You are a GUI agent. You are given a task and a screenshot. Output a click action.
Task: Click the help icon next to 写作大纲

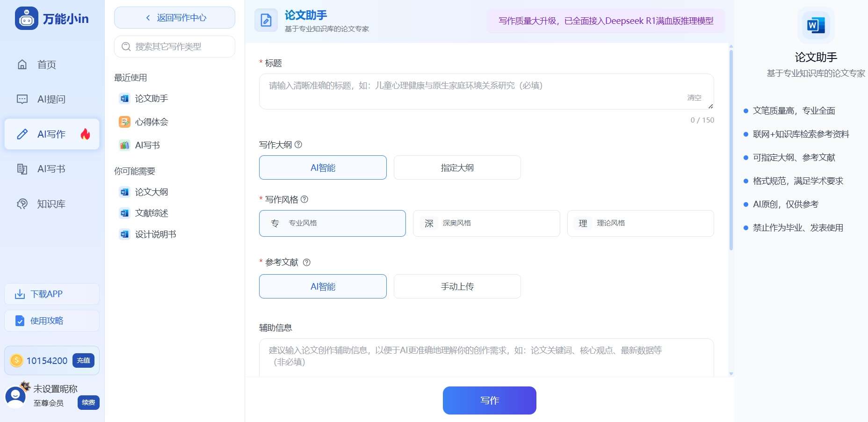298,145
